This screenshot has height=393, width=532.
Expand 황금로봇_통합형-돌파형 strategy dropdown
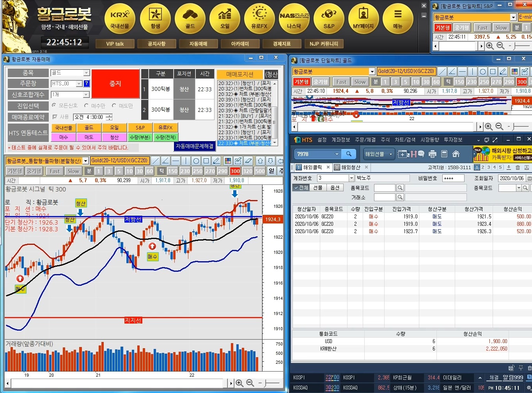[x=86, y=161]
